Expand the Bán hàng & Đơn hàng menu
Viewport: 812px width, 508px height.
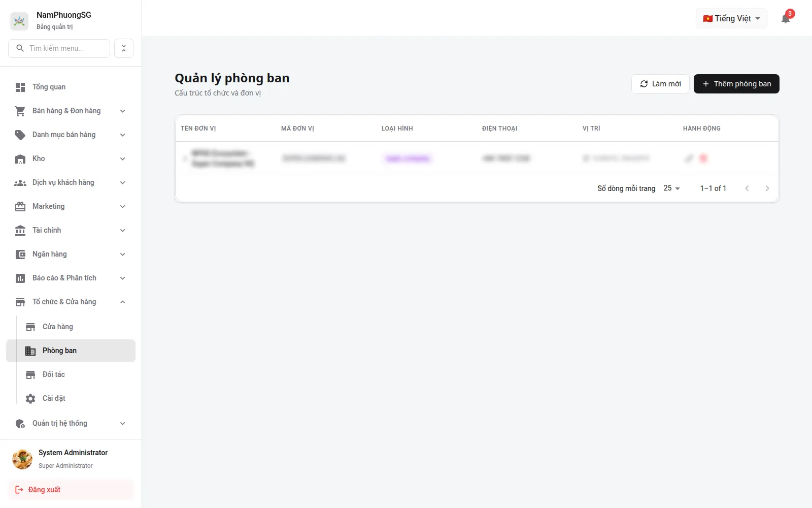click(x=71, y=111)
